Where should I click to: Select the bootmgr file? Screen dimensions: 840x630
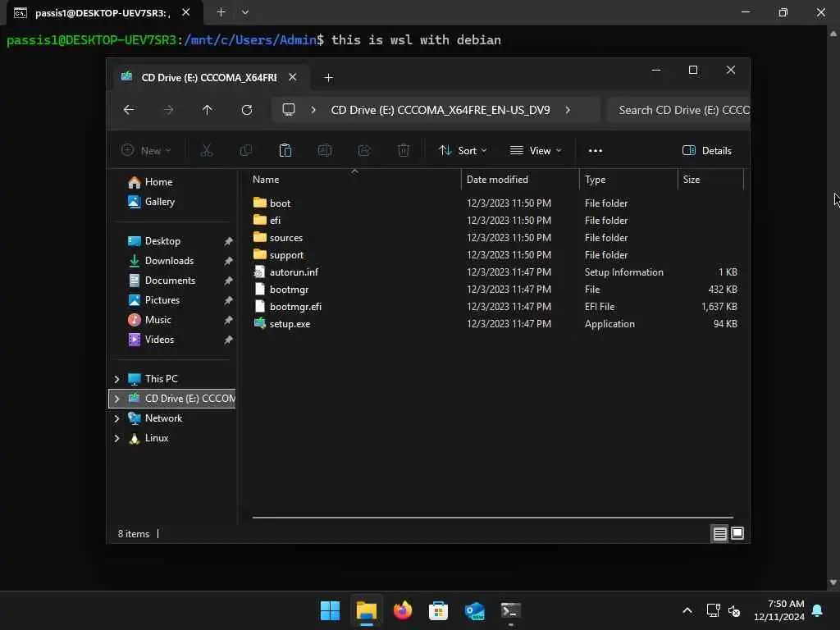point(289,290)
